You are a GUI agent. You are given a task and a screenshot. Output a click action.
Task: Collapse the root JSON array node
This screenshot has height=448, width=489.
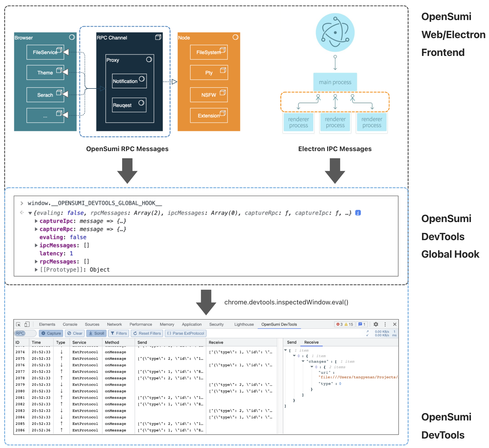click(285, 350)
